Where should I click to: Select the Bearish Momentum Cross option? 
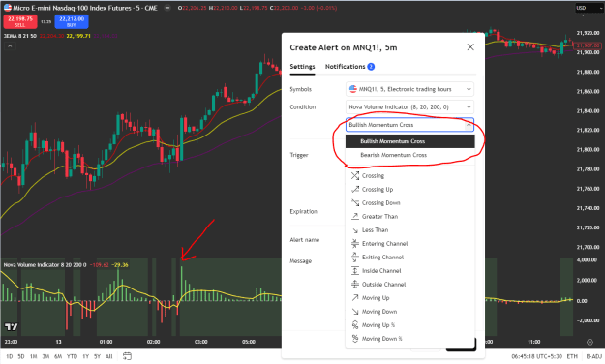(x=410, y=155)
